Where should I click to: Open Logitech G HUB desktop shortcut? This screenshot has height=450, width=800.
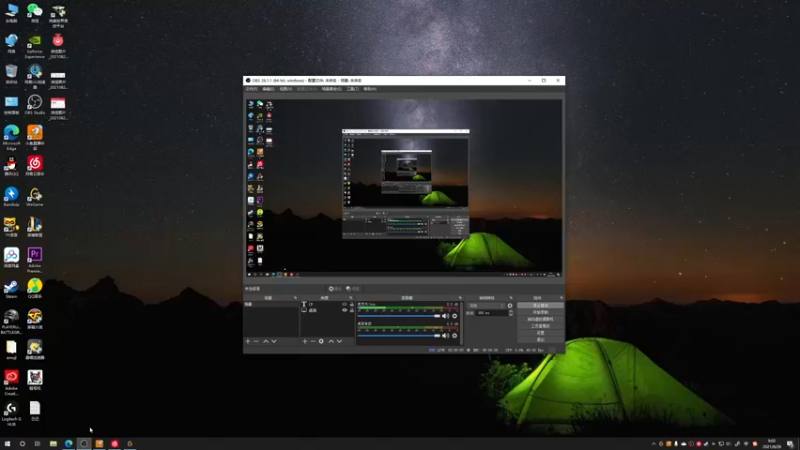point(11,414)
